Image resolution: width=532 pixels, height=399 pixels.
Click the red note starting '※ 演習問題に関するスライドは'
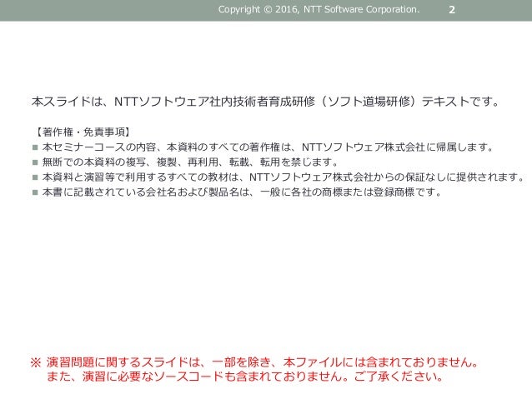click(254, 362)
